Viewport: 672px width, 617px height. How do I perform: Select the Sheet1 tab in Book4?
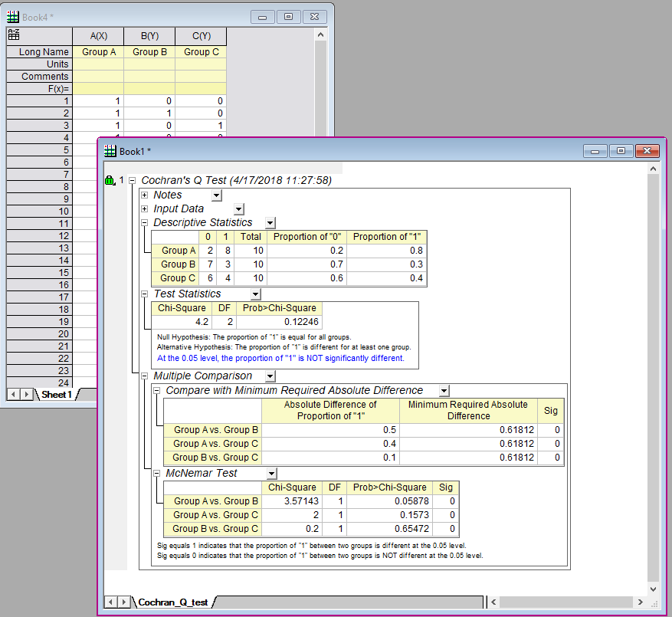(57, 394)
